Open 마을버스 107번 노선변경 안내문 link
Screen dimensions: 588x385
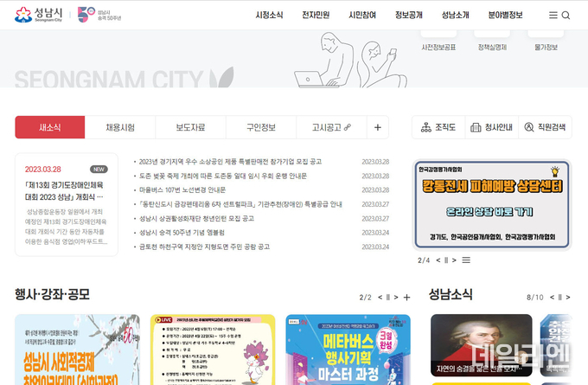pos(182,189)
